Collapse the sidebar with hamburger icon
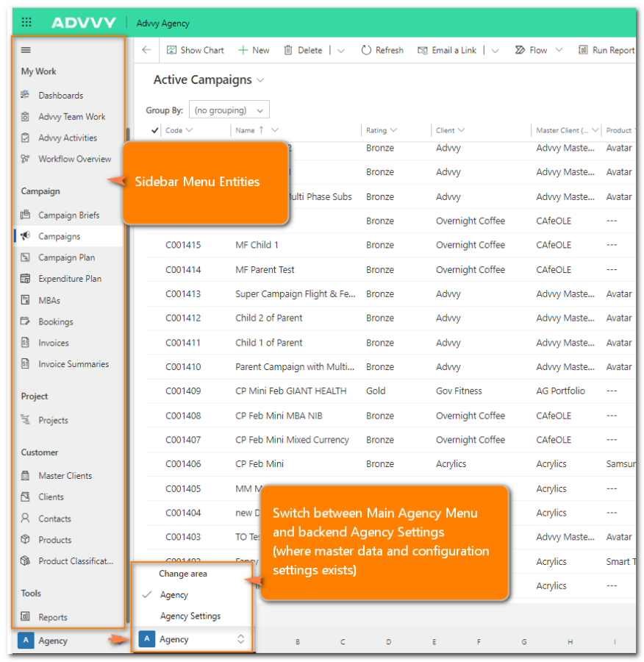 (26, 50)
